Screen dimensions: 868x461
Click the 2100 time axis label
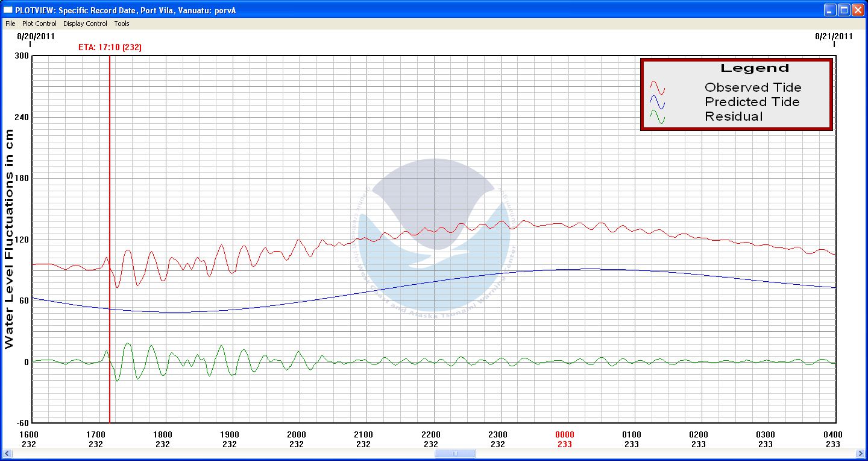[363, 434]
